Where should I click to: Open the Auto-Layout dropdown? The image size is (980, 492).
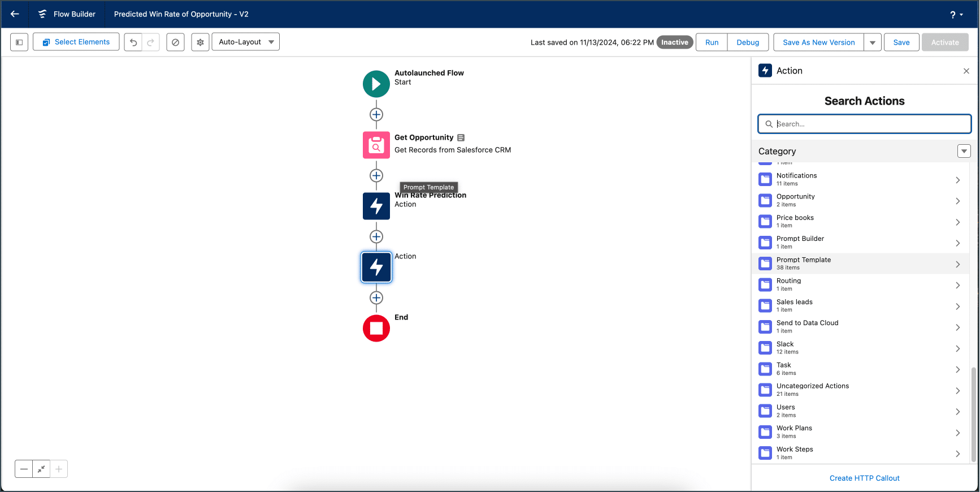click(x=245, y=42)
